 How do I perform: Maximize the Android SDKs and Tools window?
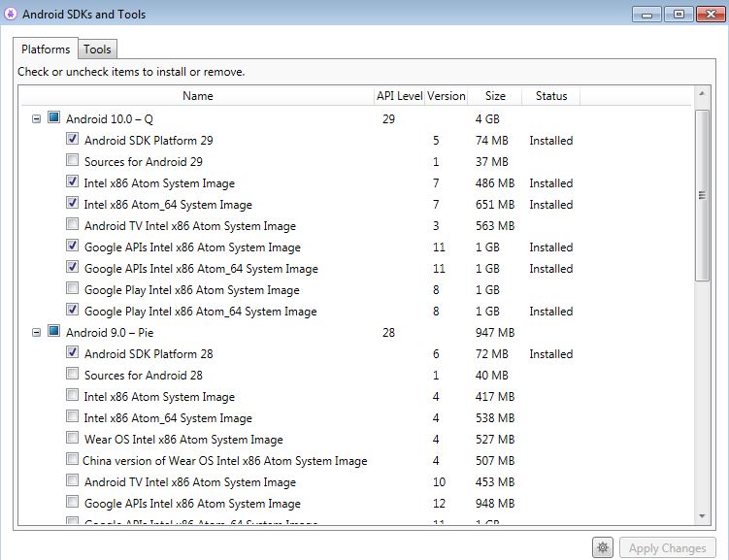tap(679, 15)
